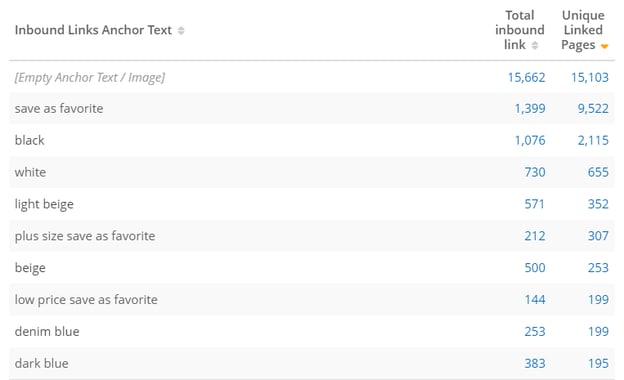
Task: Click 1,076 total links for black
Action: 530,140
